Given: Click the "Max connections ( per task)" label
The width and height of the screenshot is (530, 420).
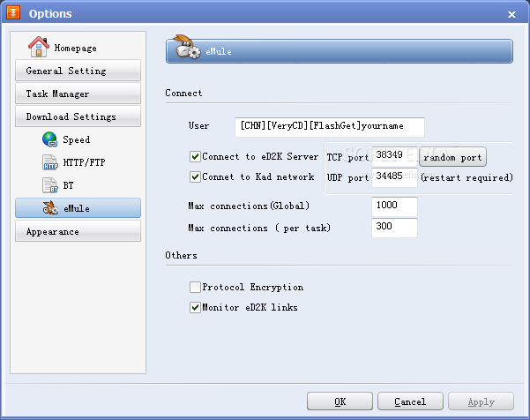Looking at the screenshot, I should (x=259, y=228).
